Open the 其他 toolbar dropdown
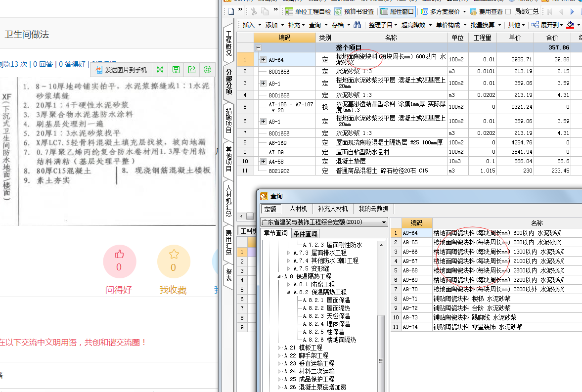582x392 pixels. click(516, 25)
